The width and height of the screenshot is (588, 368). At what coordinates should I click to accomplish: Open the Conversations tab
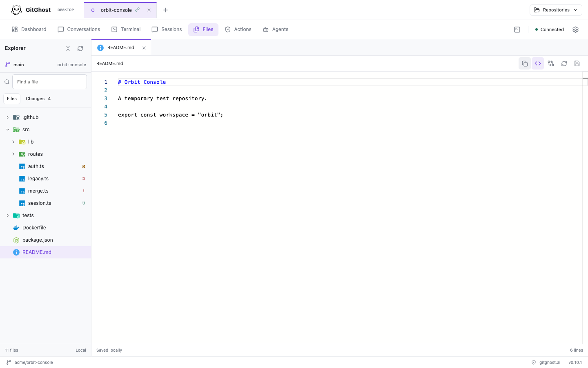click(x=79, y=29)
